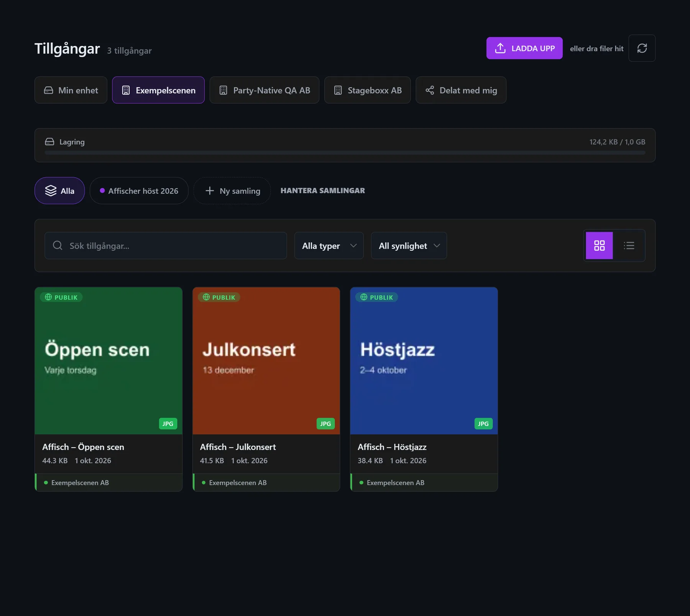This screenshot has width=690, height=616.
Task: Click Exempelscenen AB under Höstjazz card
Action: tap(396, 483)
